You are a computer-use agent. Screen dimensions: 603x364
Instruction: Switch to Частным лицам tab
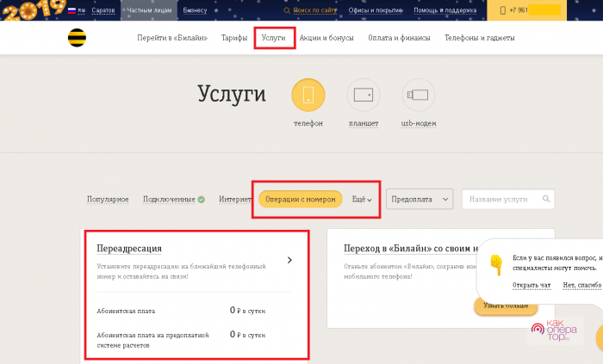coord(149,10)
